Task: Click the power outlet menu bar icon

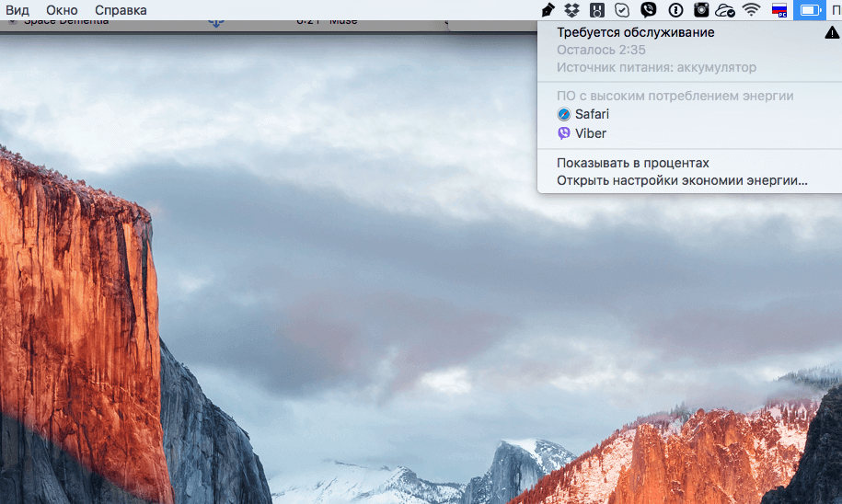Action: pos(596,10)
